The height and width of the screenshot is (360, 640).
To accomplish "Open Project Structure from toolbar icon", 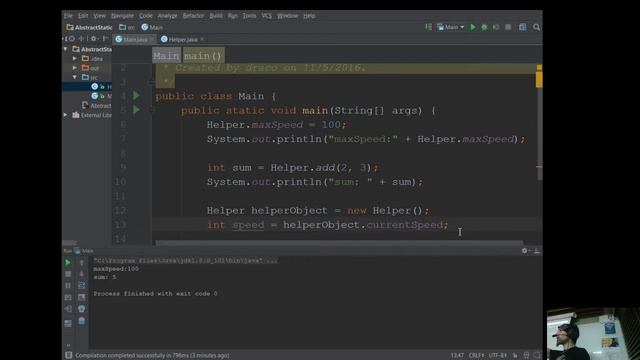I will 522,27.
